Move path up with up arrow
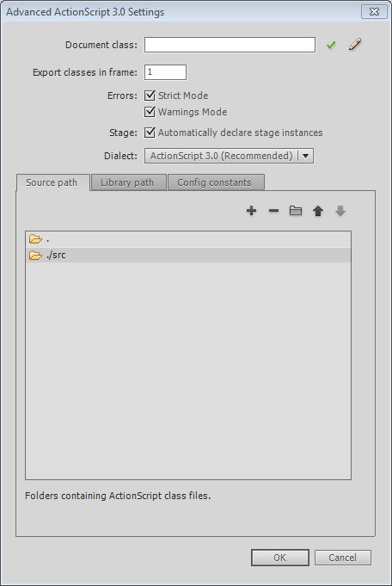Viewport: 392px width, 586px height. click(x=318, y=211)
